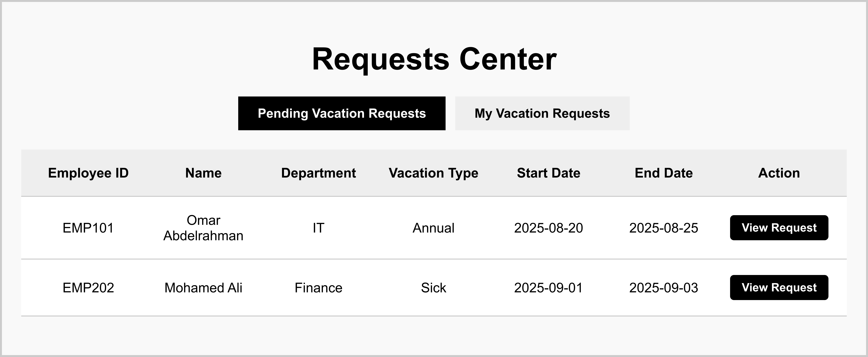Click the Omar Abdelrahman name cell
The image size is (868, 357).
203,228
